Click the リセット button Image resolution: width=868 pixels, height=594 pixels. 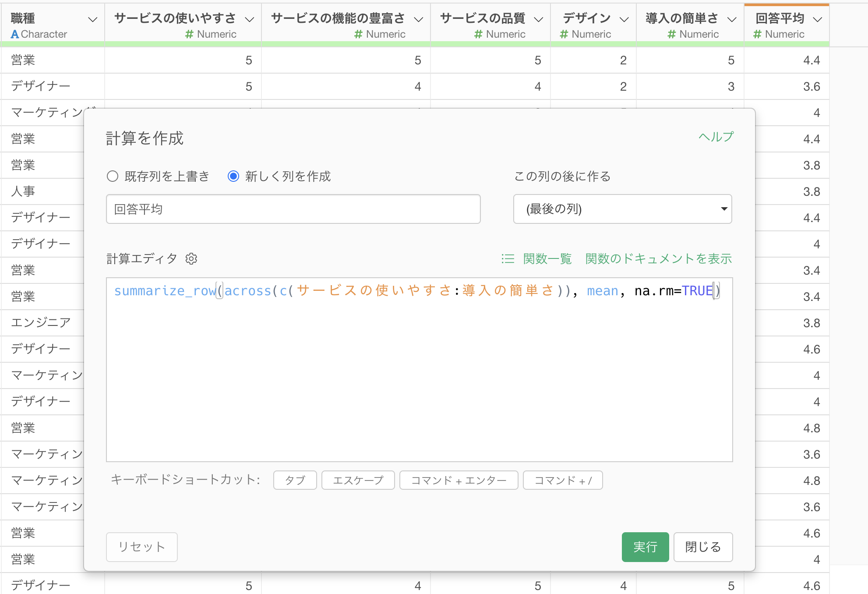click(141, 547)
